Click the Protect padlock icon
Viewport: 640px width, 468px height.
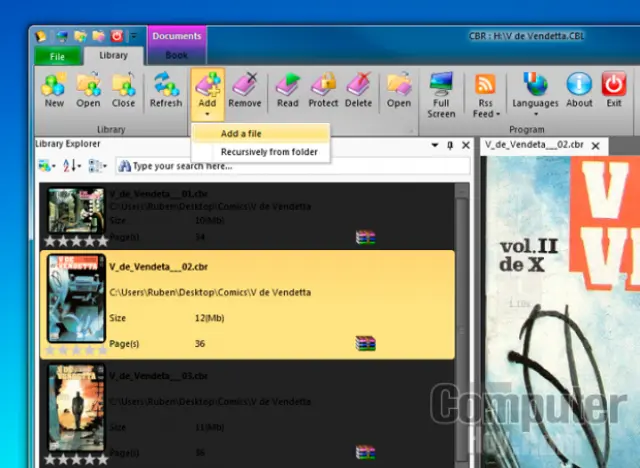[x=323, y=88]
